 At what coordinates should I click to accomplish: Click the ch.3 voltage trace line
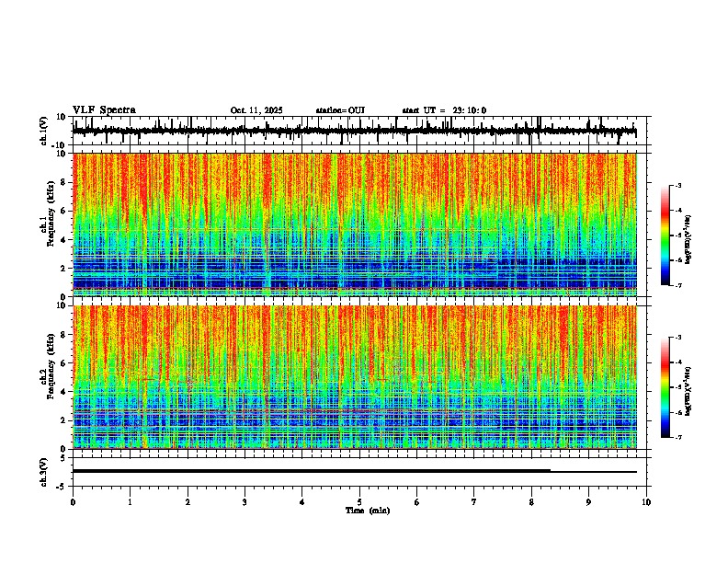coord(354,471)
